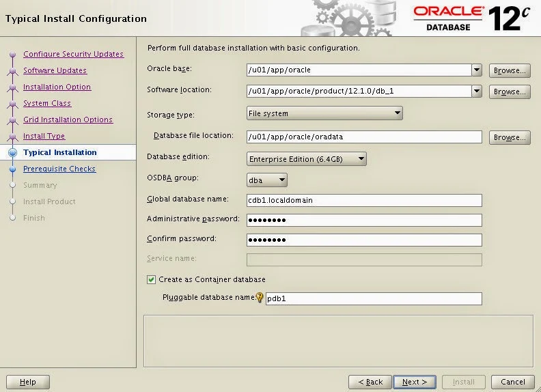Click in the Pluggable database name field

374,298
